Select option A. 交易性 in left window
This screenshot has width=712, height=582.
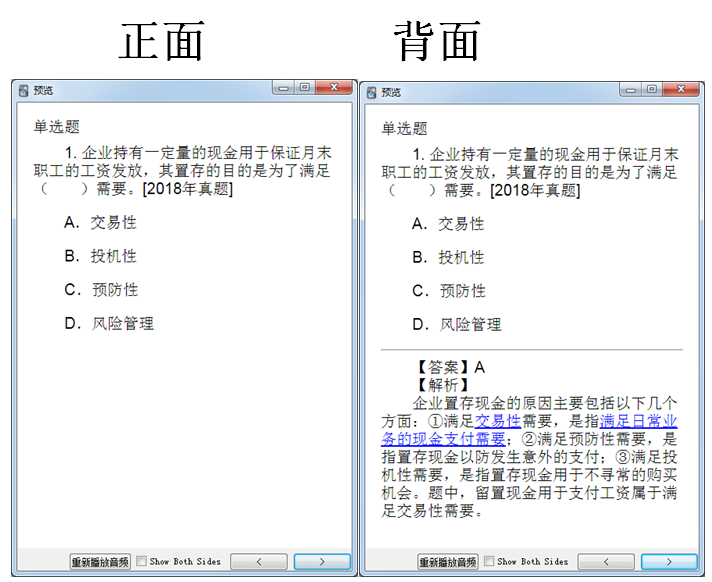100,222
